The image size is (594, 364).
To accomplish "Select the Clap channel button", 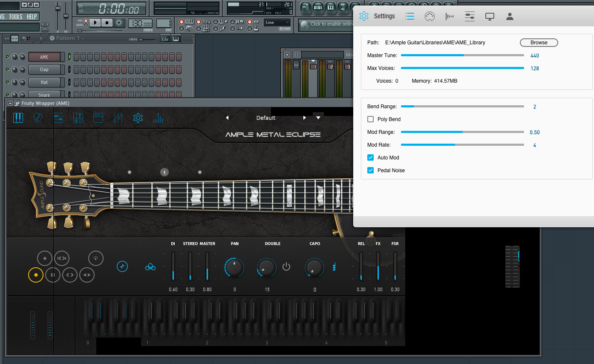I will 44,69.
